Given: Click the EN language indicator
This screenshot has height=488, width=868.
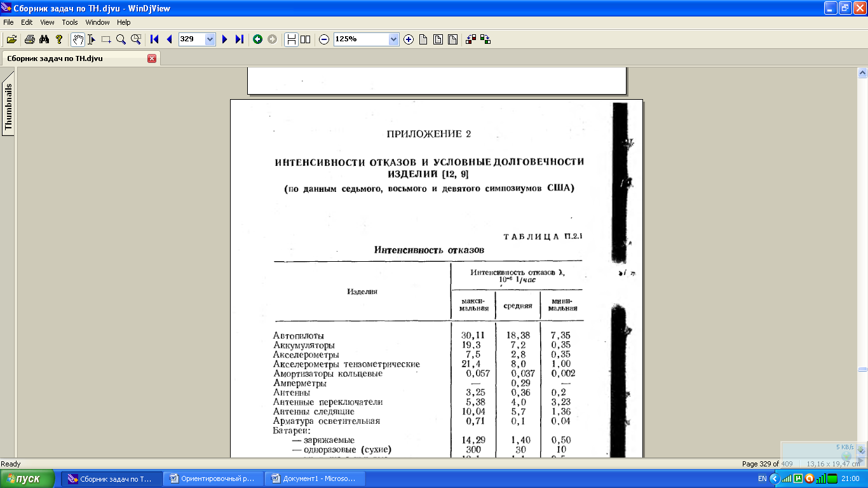Looking at the screenshot, I should [762, 478].
